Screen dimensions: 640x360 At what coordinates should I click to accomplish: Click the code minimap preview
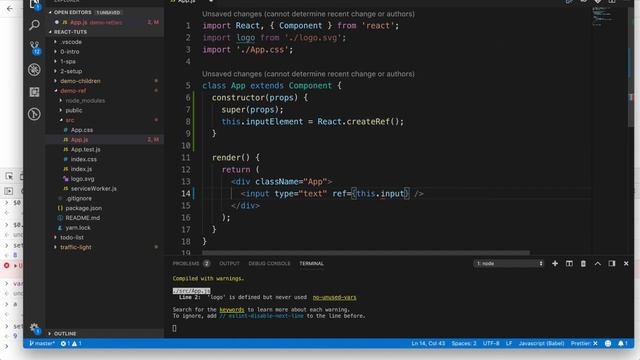(604, 16)
